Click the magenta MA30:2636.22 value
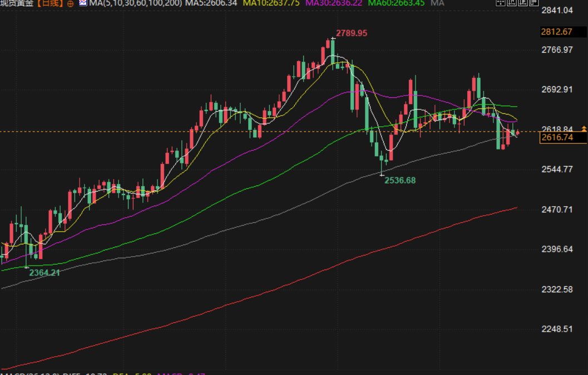Screen dimensions: 588x375 (x=334, y=3)
